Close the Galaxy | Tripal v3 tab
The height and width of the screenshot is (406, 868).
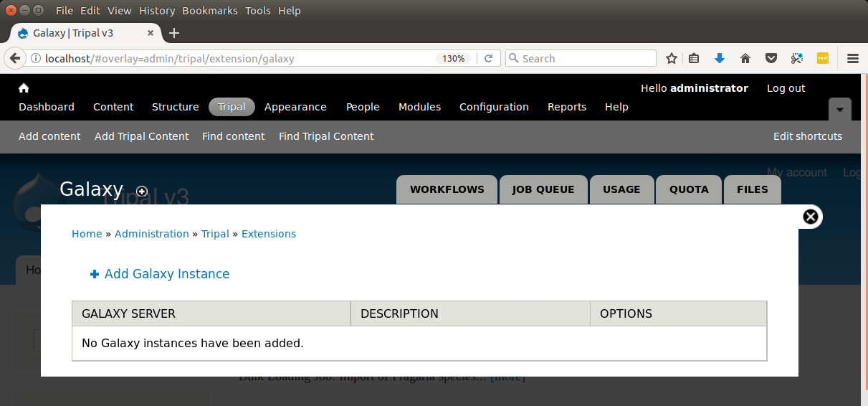click(151, 33)
